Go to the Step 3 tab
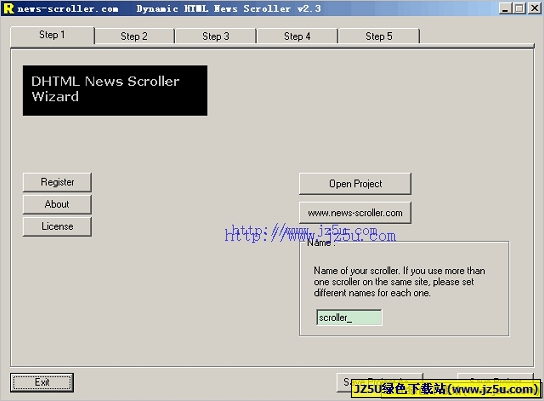Viewport: 544px width, 401px height. tap(216, 36)
